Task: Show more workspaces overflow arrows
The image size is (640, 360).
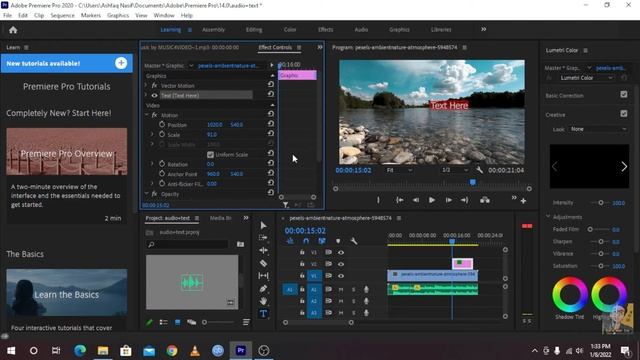Action: [x=483, y=29]
